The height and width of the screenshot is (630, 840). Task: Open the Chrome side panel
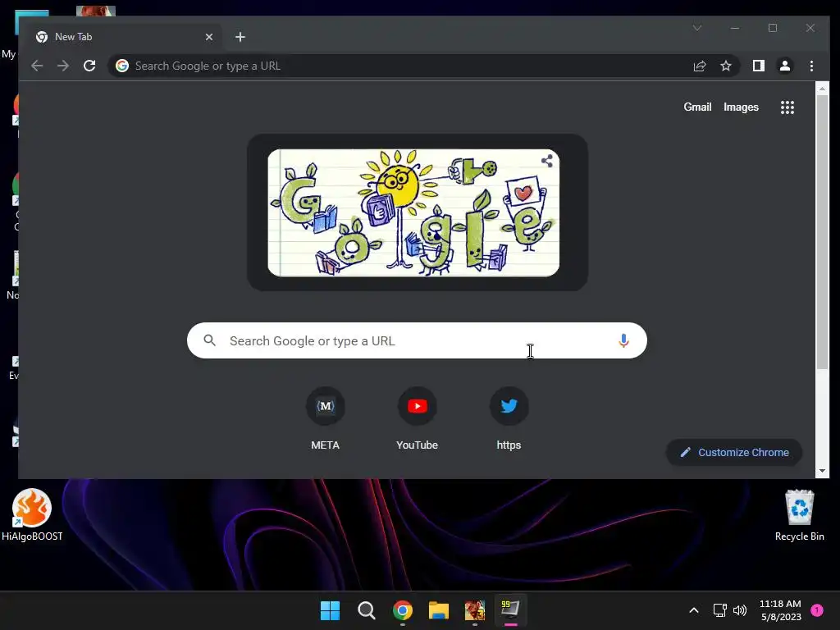[759, 66]
